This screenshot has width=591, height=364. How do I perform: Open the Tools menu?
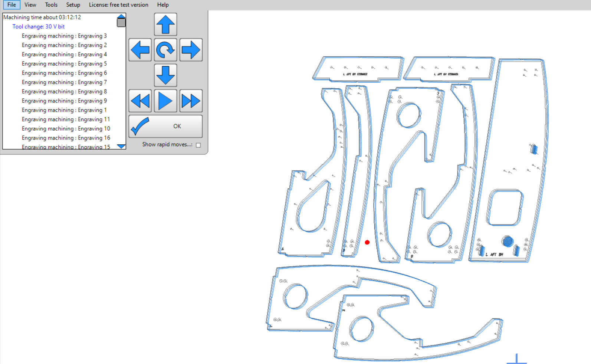(x=51, y=5)
